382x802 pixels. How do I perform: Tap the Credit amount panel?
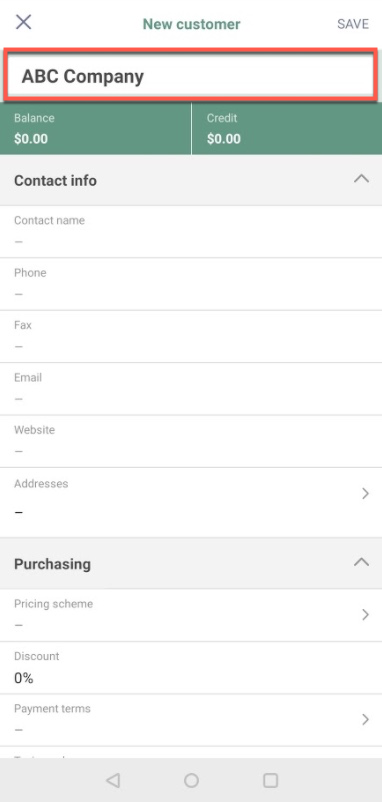coord(287,128)
